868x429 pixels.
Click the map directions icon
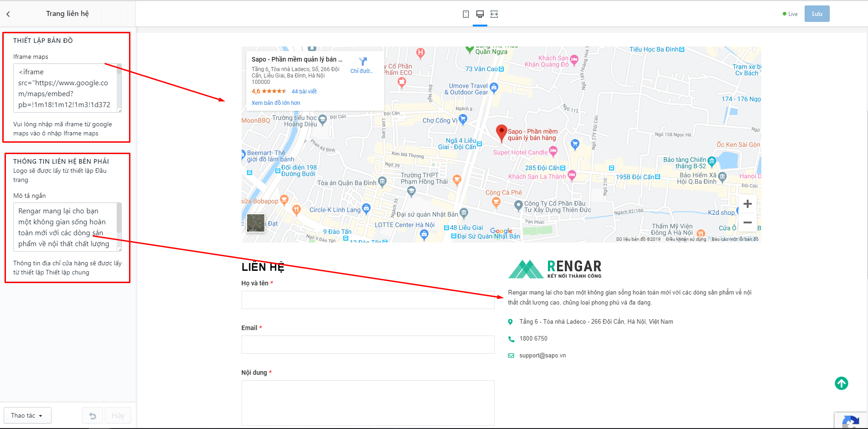[x=363, y=62]
